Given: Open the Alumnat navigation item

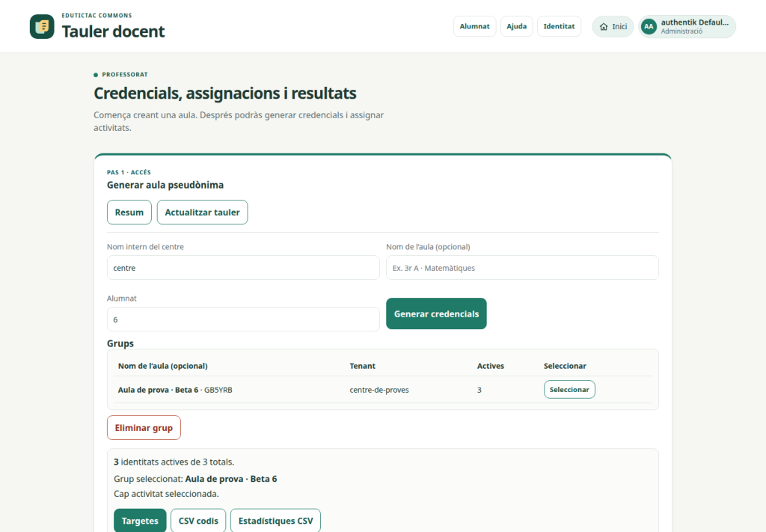Looking at the screenshot, I should 474,26.
